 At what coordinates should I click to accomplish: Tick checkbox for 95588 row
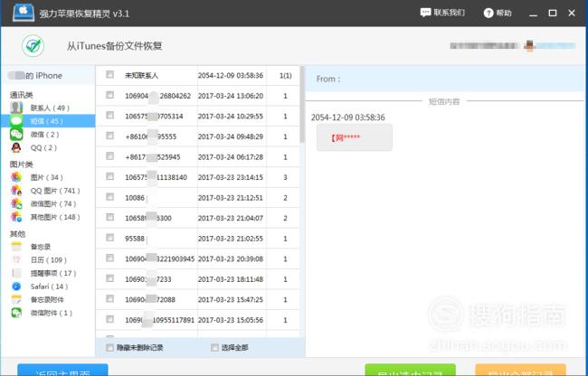pos(109,238)
